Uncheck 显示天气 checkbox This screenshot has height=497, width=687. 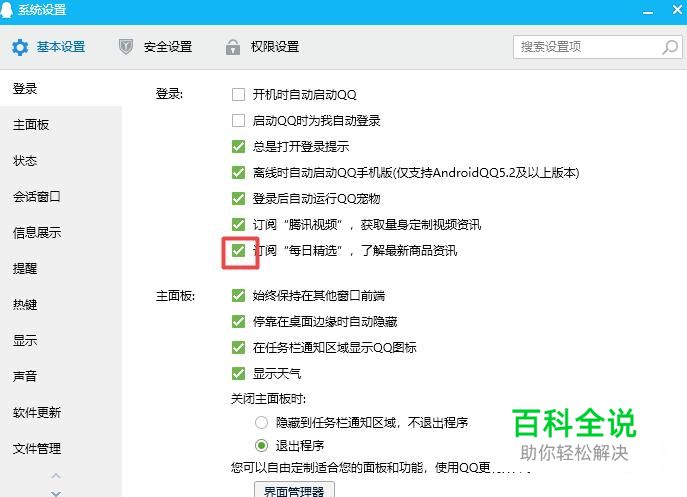[x=238, y=373]
